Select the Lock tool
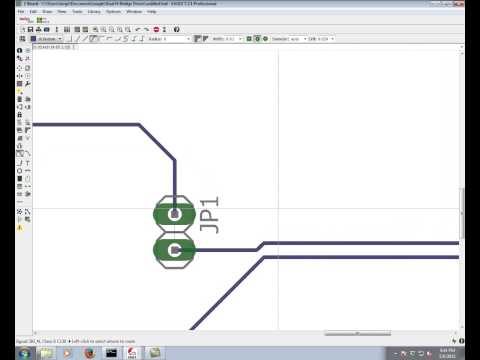 (x=19, y=115)
